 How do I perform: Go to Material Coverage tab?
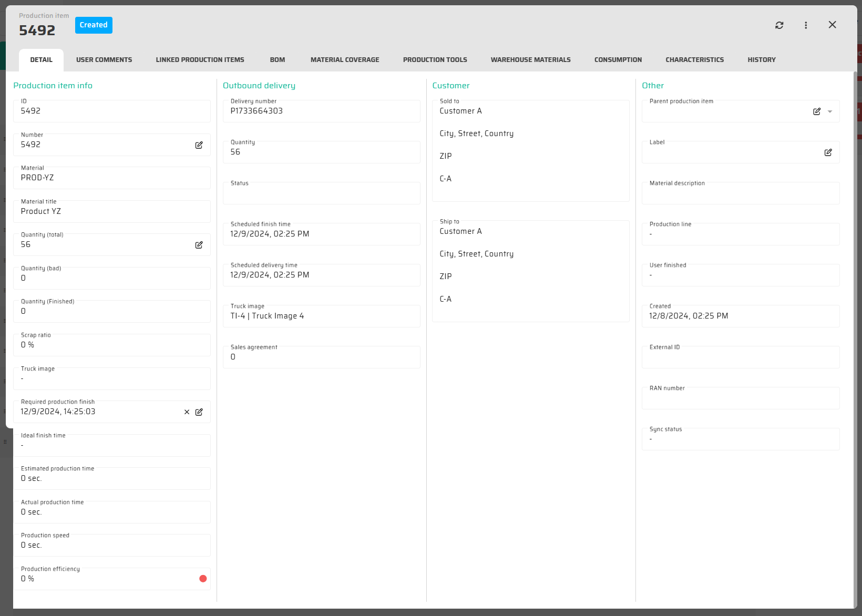(x=345, y=60)
